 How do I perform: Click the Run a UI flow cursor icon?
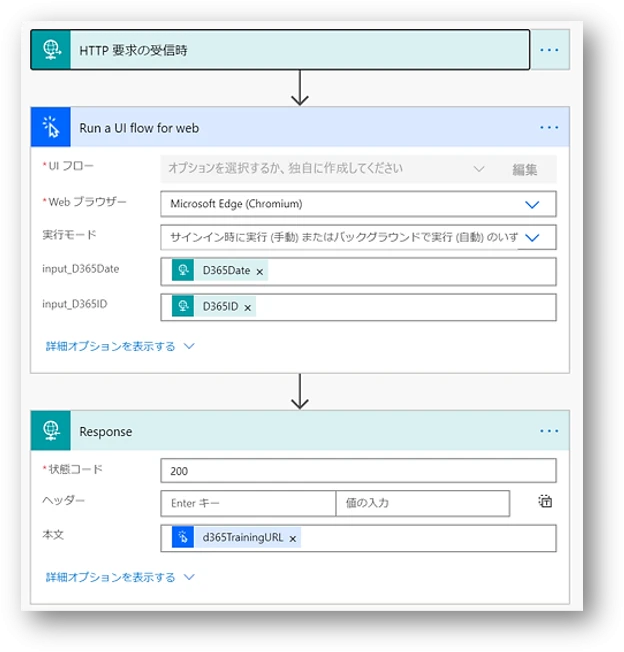[51, 127]
